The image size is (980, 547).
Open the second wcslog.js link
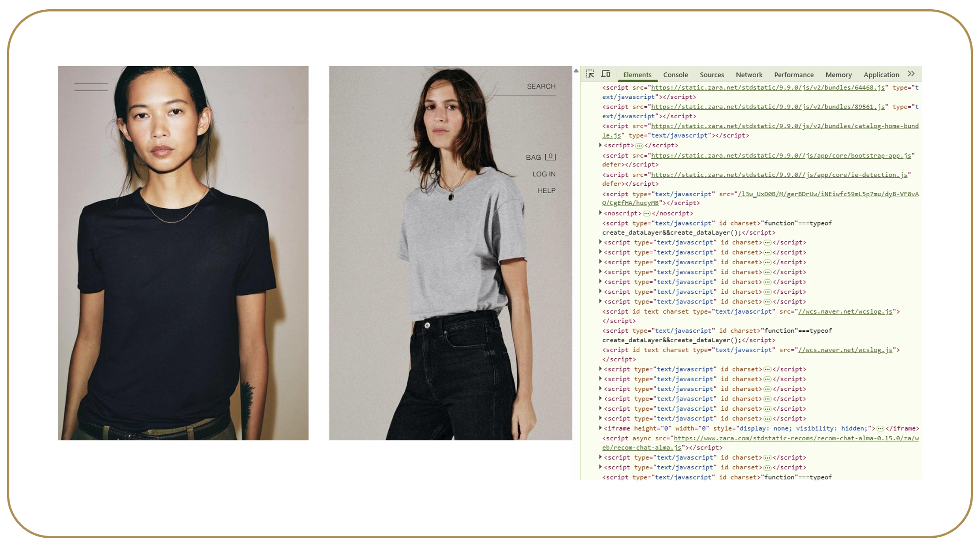tap(845, 350)
